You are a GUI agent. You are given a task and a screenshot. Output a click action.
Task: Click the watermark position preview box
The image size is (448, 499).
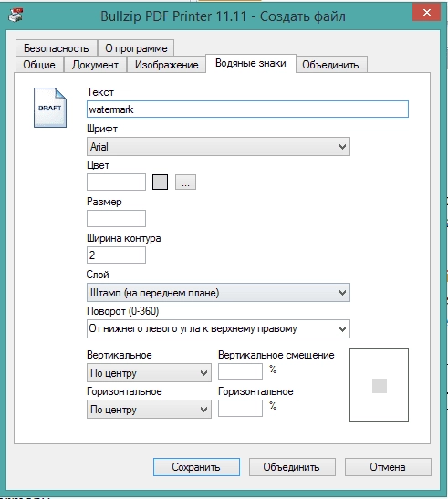coord(379,385)
